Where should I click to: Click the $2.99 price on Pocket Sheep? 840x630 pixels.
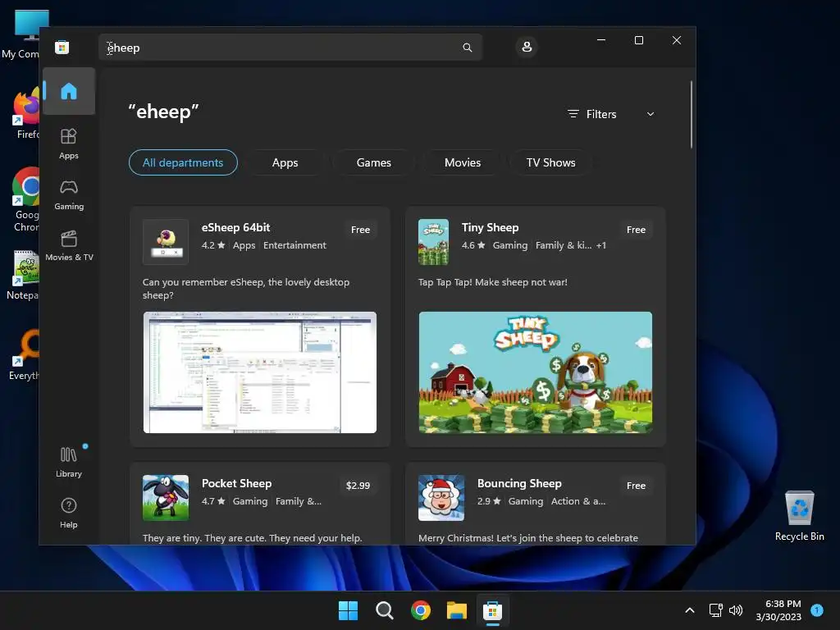coord(358,486)
